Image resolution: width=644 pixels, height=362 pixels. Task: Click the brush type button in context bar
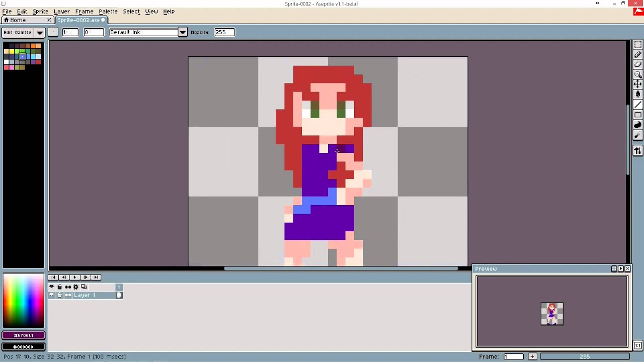tap(53, 32)
